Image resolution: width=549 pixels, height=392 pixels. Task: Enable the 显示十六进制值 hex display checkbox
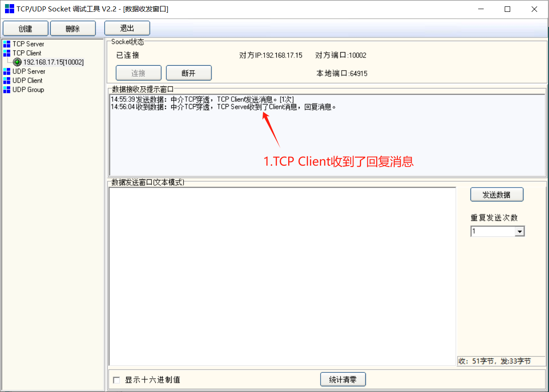(x=116, y=380)
